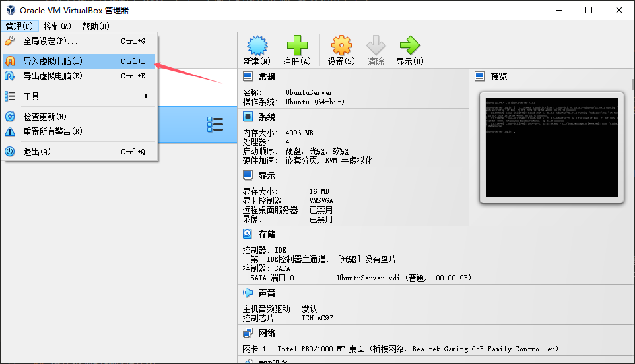Click the green plus 注册 (Add) icon
This screenshot has width=635, height=364.
click(x=297, y=45)
